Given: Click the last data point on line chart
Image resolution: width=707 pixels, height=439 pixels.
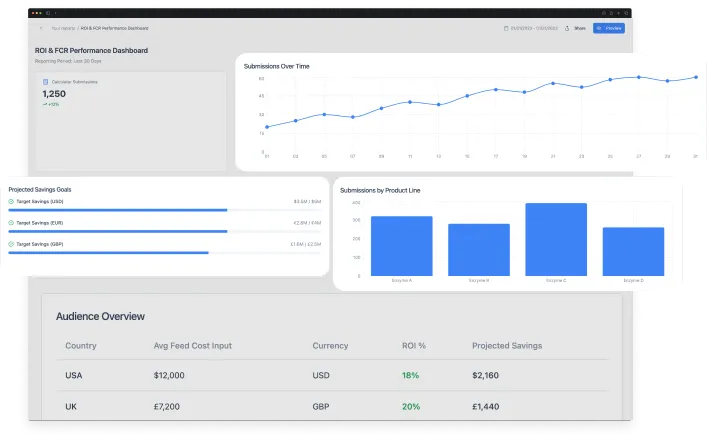Looking at the screenshot, I should pyautogui.click(x=696, y=76).
